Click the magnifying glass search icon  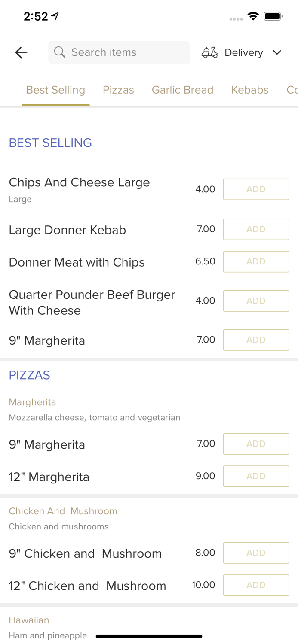pos(60,52)
